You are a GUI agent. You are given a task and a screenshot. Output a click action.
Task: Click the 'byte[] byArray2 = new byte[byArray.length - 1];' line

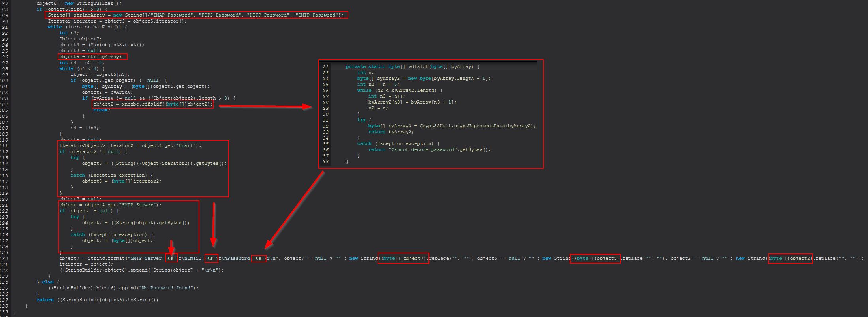point(424,78)
